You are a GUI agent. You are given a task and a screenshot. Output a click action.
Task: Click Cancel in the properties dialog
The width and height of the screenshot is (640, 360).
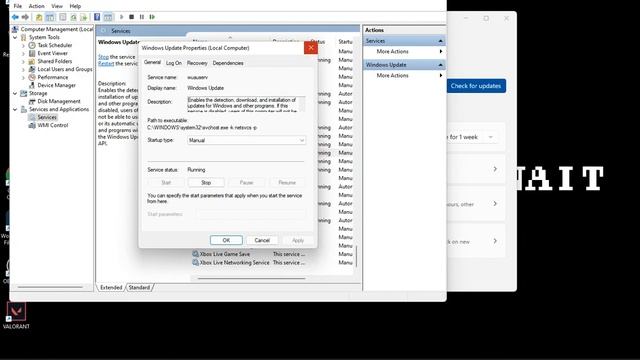pos(262,240)
